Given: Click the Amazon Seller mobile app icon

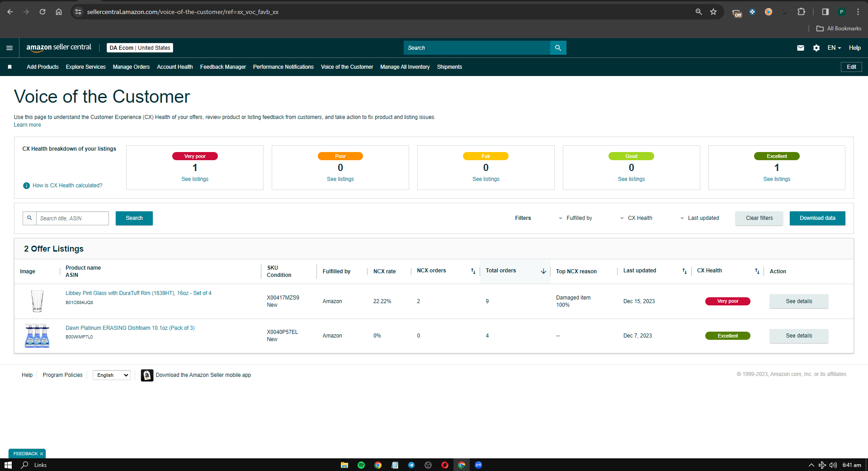Looking at the screenshot, I should (x=147, y=375).
